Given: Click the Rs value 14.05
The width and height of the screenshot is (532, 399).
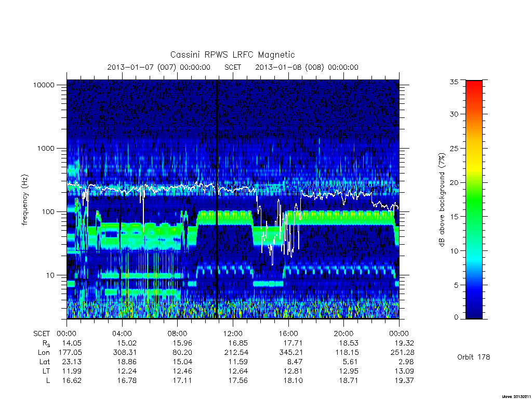Looking at the screenshot, I should pyautogui.click(x=72, y=343).
